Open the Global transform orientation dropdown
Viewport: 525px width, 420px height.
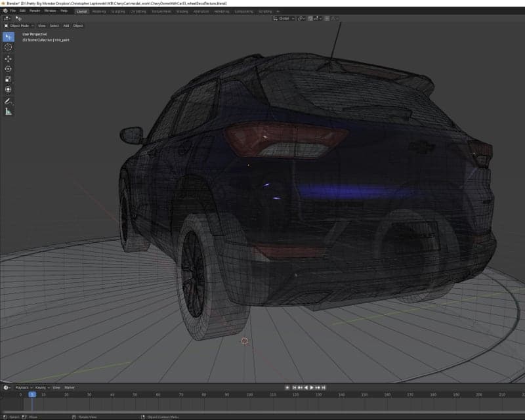click(x=283, y=18)
